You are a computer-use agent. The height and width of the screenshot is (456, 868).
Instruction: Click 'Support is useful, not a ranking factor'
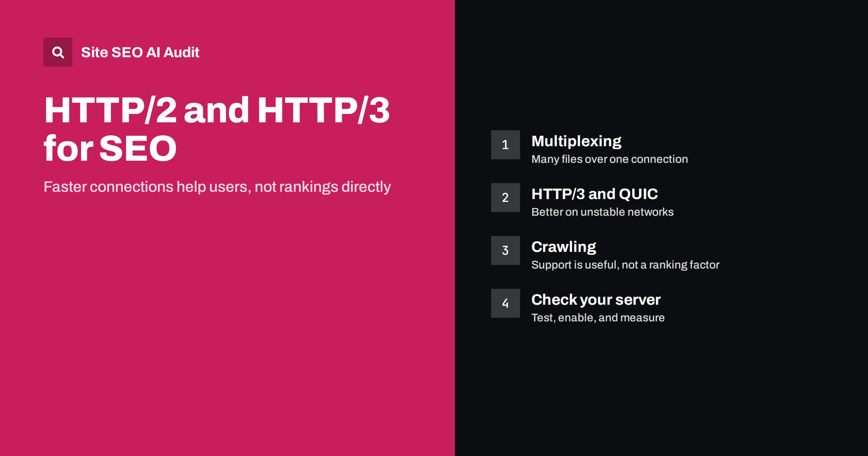click(625, 265)
